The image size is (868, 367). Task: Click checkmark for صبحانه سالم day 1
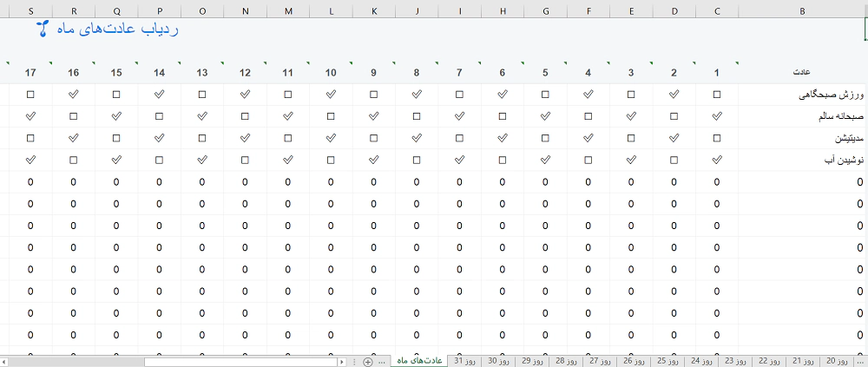[717, 115]
